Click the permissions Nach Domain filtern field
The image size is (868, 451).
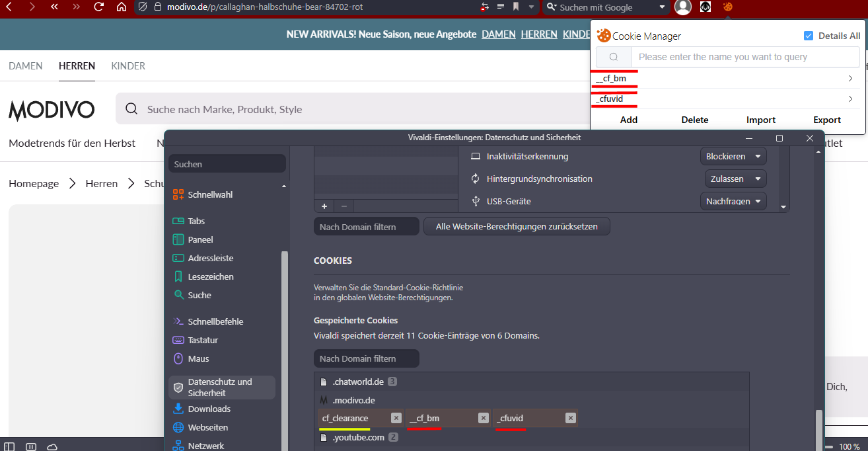click(x=367, y=226)
